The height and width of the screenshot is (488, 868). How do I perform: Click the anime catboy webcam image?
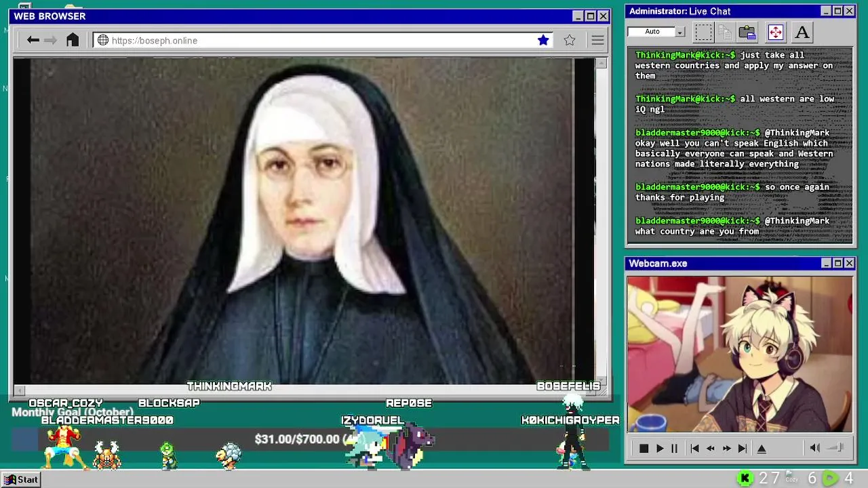740,354
